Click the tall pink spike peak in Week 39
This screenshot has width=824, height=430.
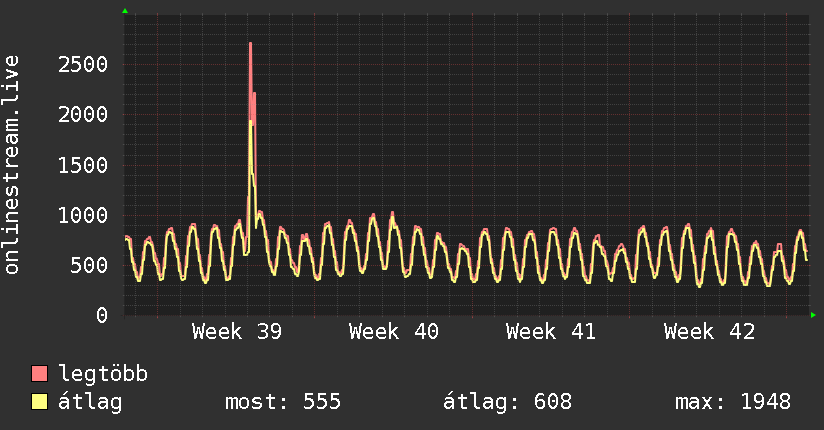(x=251, y=44)
